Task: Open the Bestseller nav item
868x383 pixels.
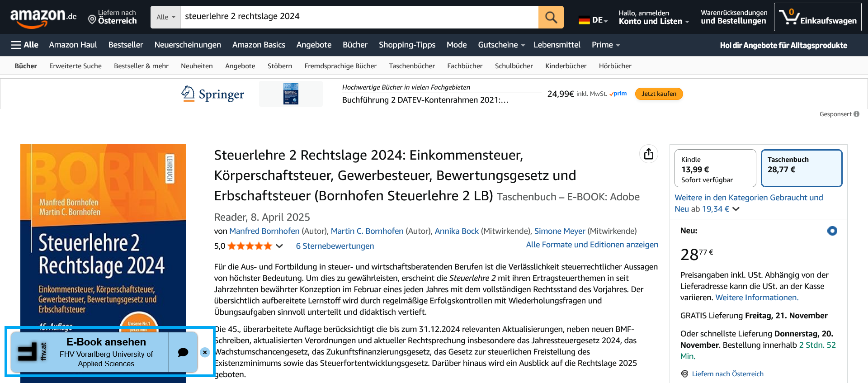Action: click(126, 45)
